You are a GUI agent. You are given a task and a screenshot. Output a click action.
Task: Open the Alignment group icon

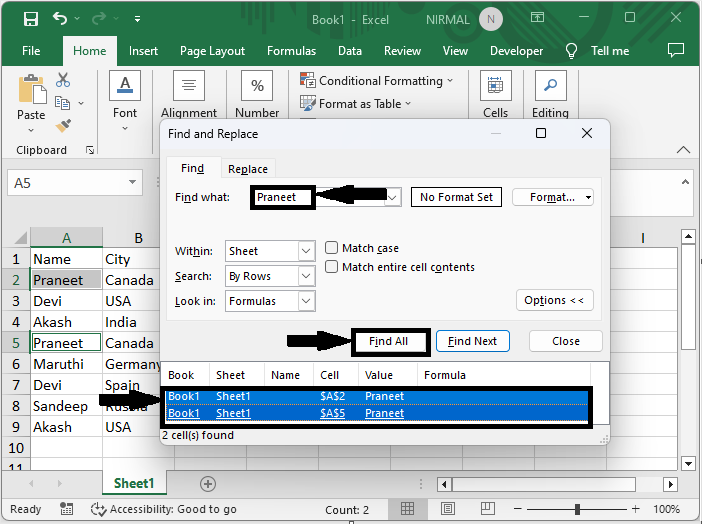coord(189,85)
